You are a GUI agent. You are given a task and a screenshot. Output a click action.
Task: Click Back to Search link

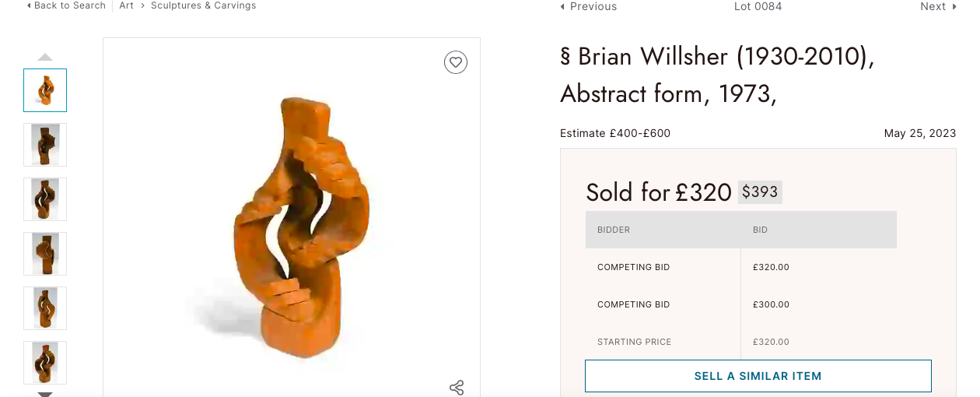point(66,5)
